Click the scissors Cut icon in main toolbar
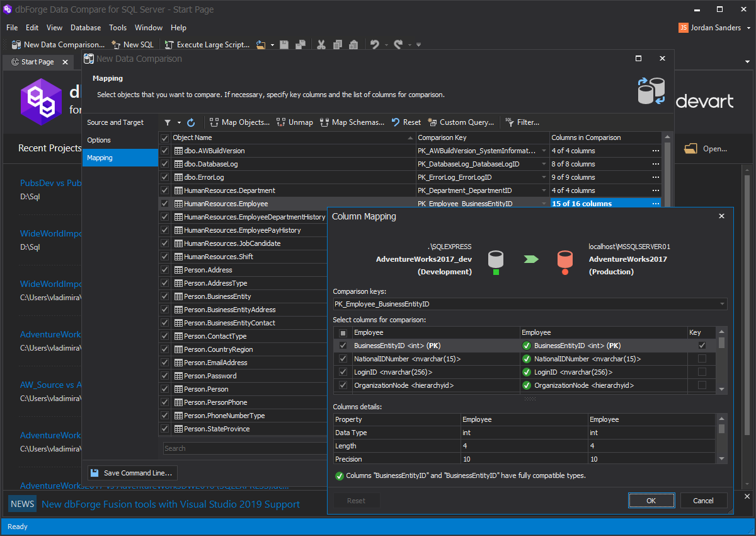 (321, 45)
